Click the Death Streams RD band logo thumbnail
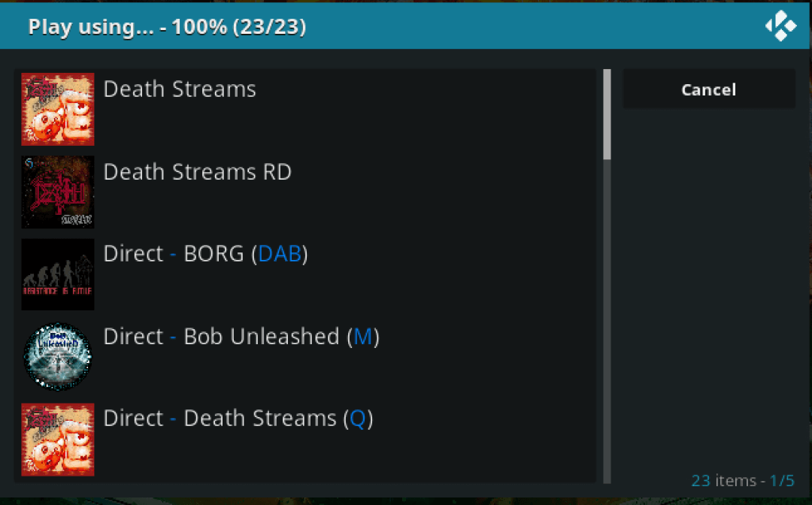Viewport: 812px width, 505px height. click(57, 191)
